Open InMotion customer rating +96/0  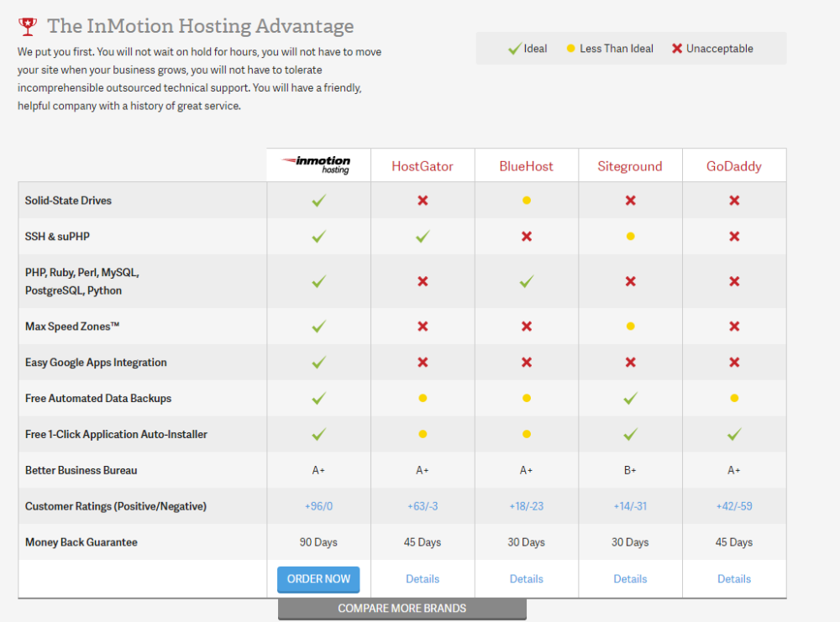[x=318, y=506]
